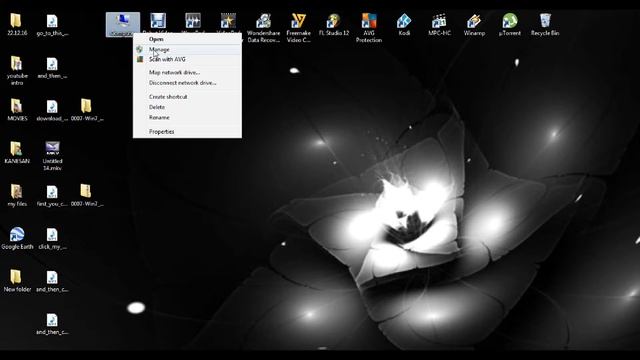Select the MOVIES folder icon
Image resolution: width=640 pixels, height=360 pixels.
click(16, 106)
